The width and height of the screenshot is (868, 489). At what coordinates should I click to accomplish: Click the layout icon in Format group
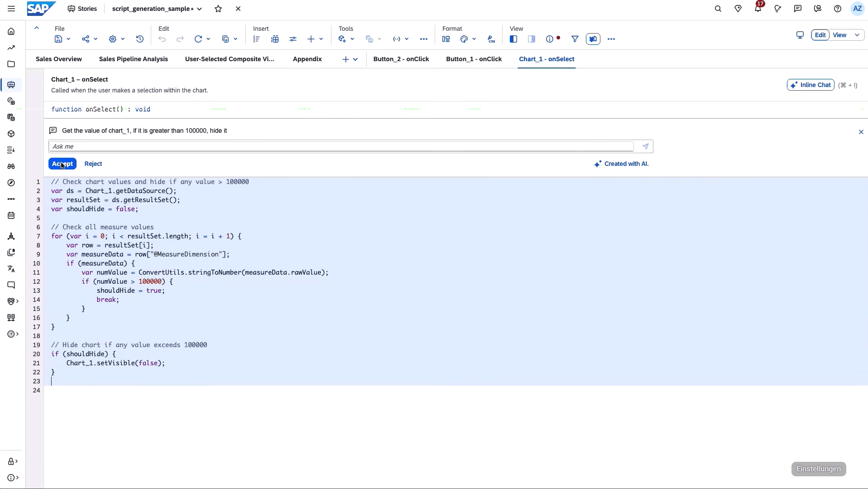pyautogui.click(x=446, y=39)
